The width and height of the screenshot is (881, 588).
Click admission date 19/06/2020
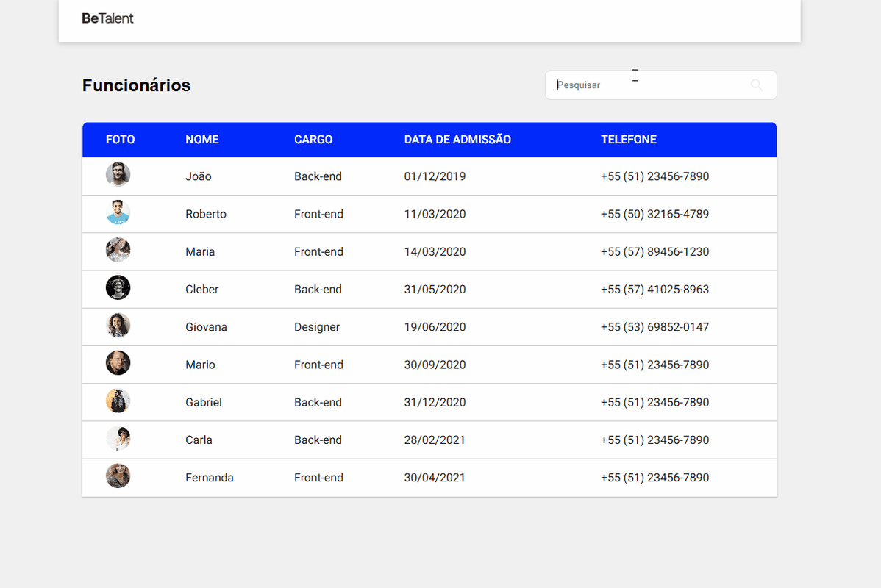[x=435, y=327]
